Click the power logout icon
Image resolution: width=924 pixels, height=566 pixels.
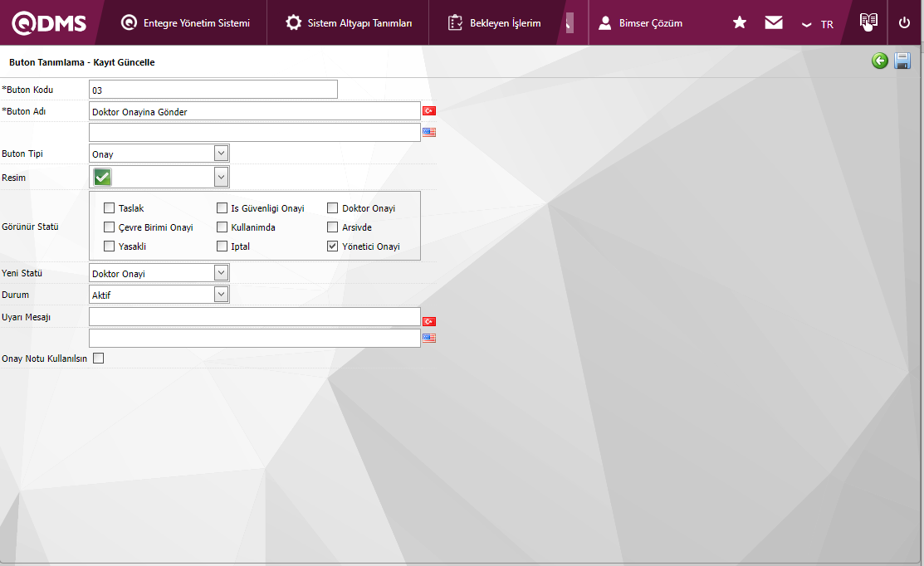tap(905, 23)
